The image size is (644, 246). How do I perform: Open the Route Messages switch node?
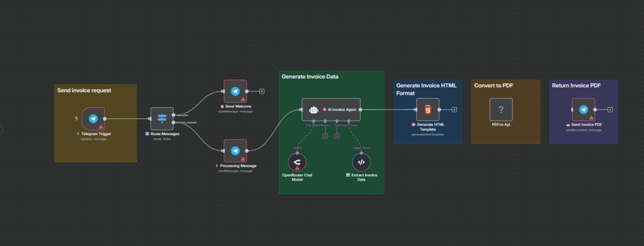click(162, 119)
